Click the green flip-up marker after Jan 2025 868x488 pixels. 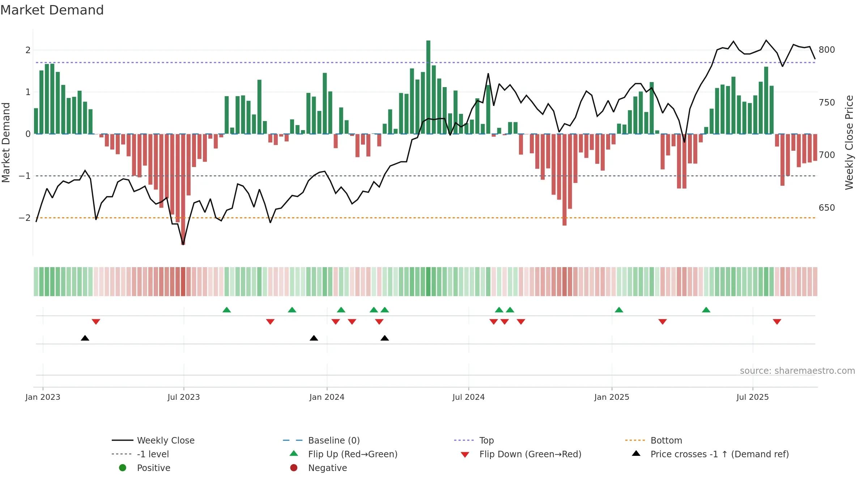619,310
